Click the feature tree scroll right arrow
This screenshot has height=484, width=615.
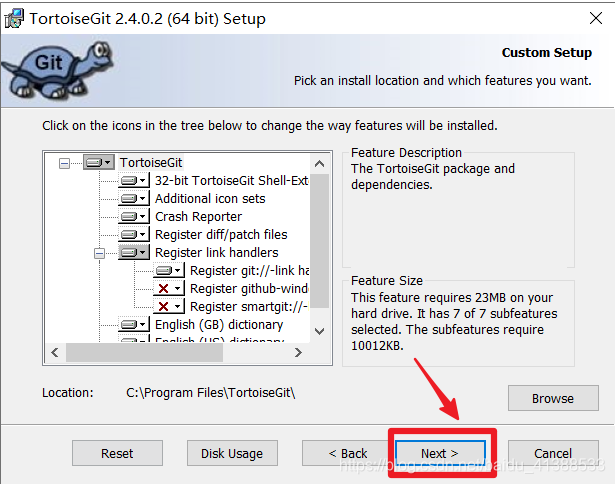pyautogui.click(x=298, y=352)
